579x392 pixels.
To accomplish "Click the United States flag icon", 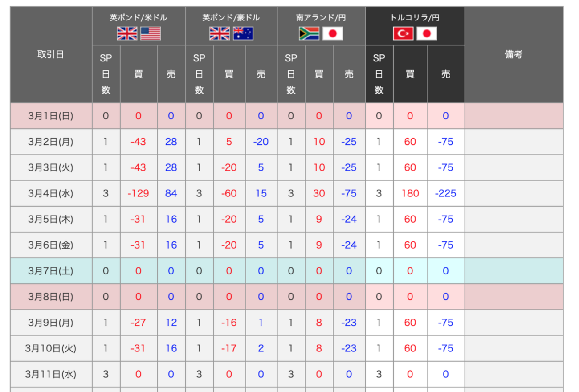I will (x=151, y=34).
